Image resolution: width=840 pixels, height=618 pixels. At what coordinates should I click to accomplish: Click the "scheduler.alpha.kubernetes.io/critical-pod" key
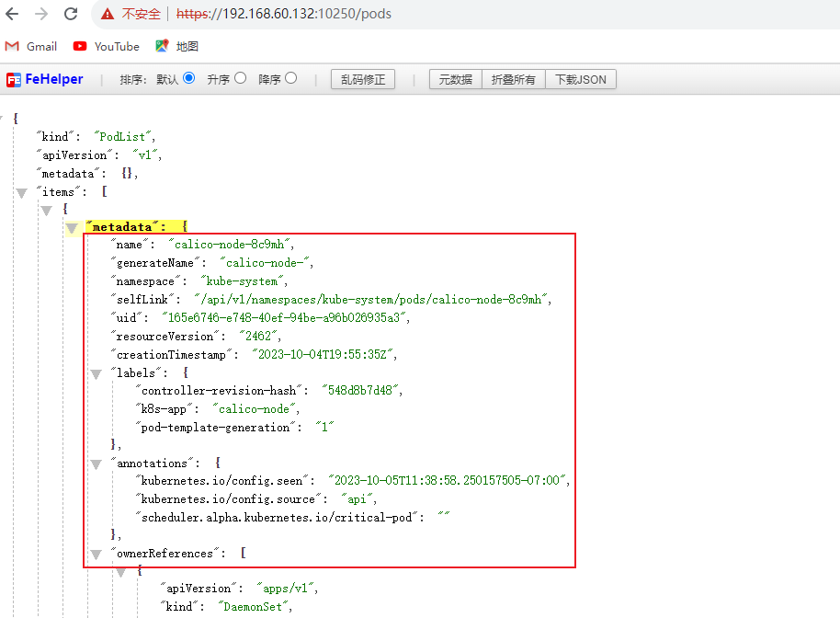click(277, 517)
